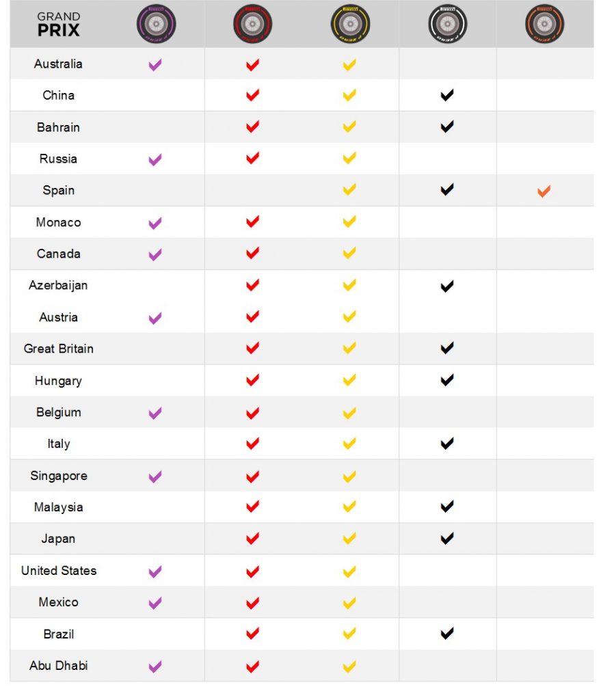Click the purple checkmark for Abu Dhabi

click(x=155, y=667)
